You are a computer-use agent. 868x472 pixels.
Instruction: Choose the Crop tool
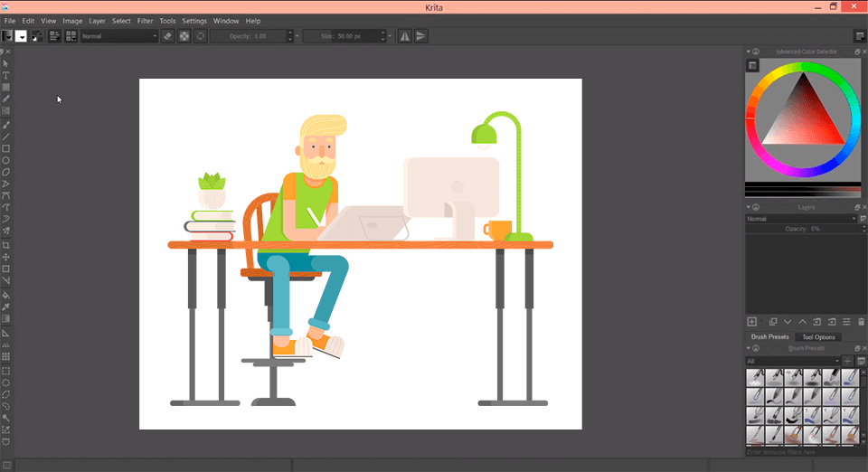click(x=6, y=245)
